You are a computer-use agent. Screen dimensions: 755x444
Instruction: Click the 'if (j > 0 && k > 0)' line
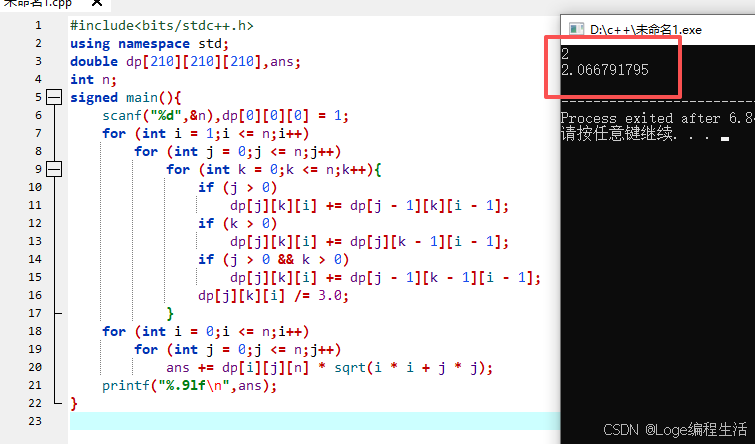point(273,260)
